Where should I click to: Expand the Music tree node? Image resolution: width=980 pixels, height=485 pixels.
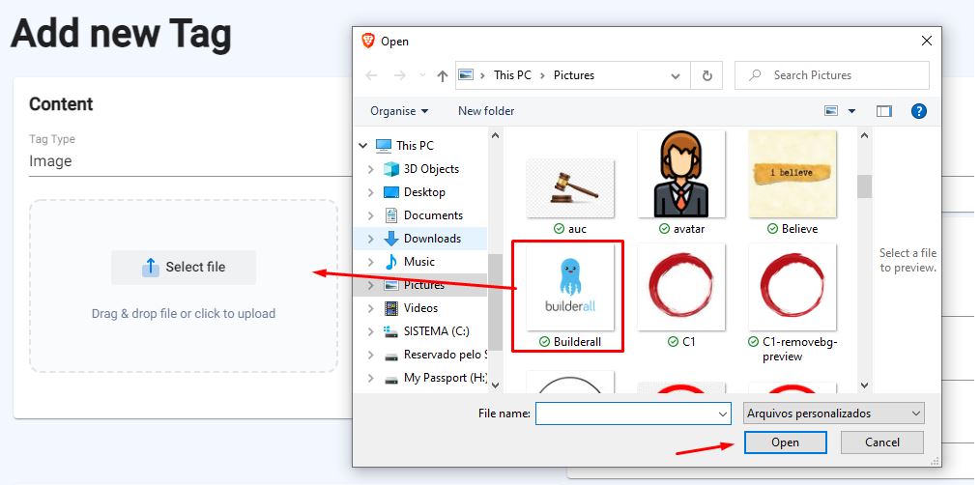(x=370, y=261)
